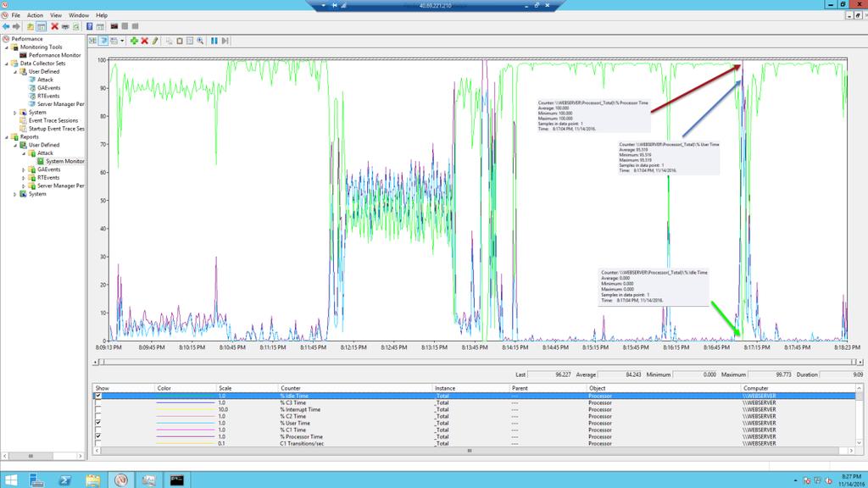Screen dimensions: 868x488
Task: Check the Show box for % Interrupt Time
Action: 98,409
